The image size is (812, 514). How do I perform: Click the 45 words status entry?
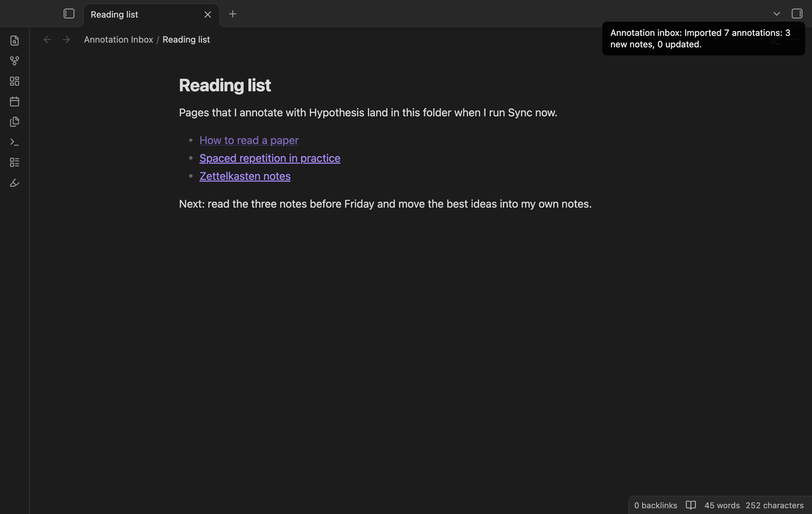(722, 505)
